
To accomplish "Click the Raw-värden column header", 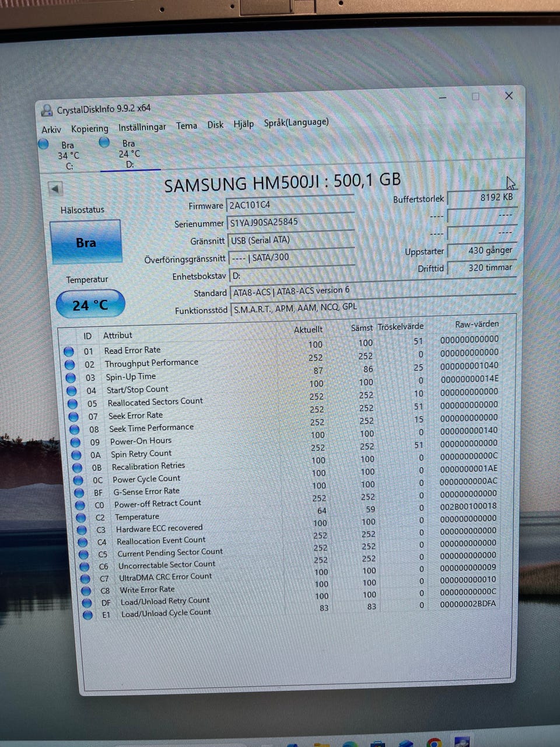I will pos(477,324).
